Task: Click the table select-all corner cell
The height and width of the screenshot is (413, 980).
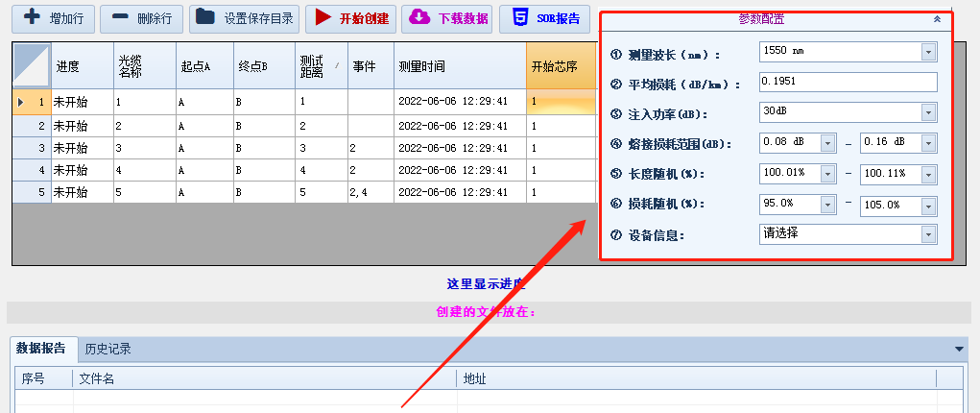Action: click(32, 65)
